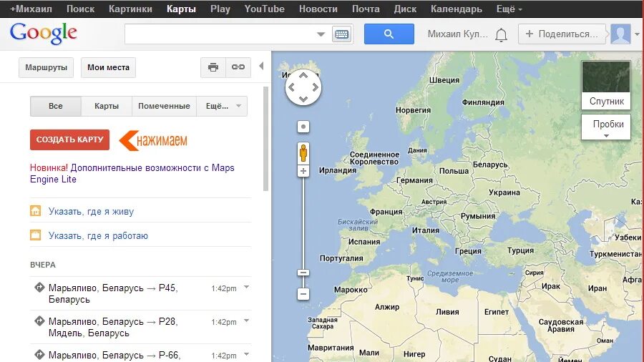Viewport: 644px width, 362px height.
Task: Open 'YouTube' in the top bar
Action: (265, 9)
